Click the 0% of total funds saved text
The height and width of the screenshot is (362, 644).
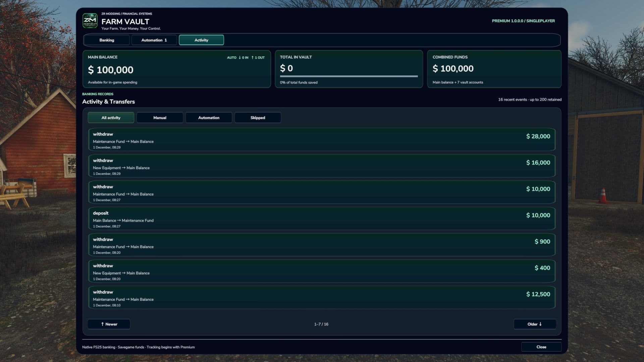[x=299, y=82]
